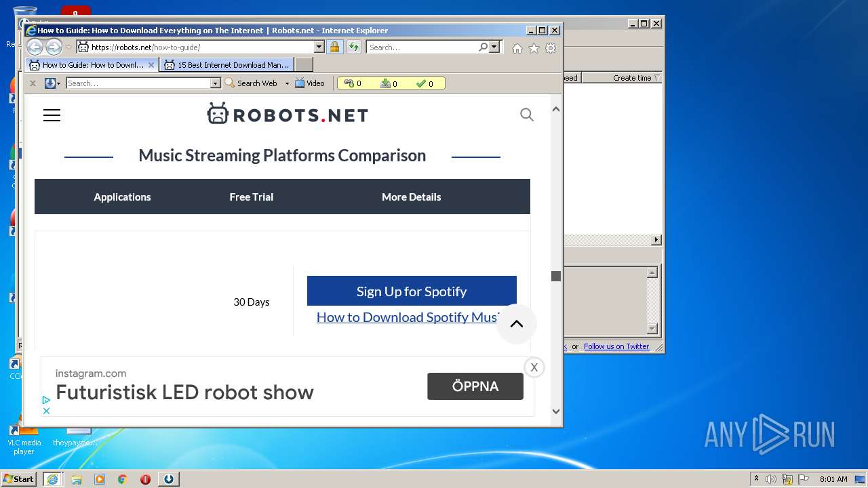Screen dimensions: 868x488
Task: Open Follow us on Twitter in background window
Action: click(x=616, y=346)
